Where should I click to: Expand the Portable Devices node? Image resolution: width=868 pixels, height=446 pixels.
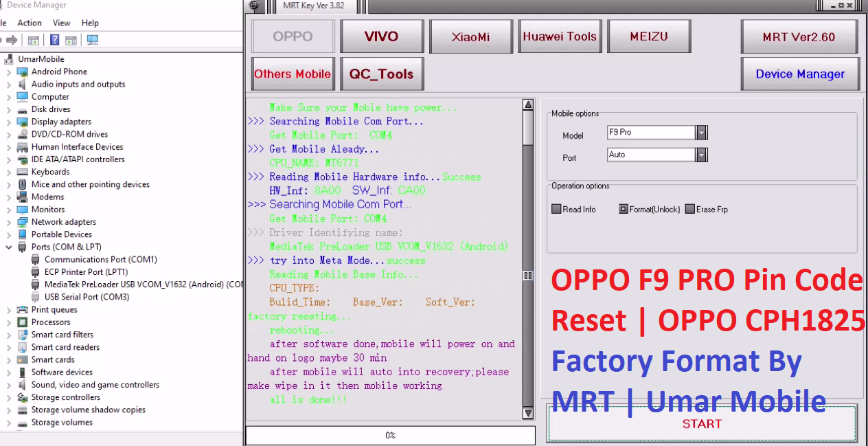8,234
